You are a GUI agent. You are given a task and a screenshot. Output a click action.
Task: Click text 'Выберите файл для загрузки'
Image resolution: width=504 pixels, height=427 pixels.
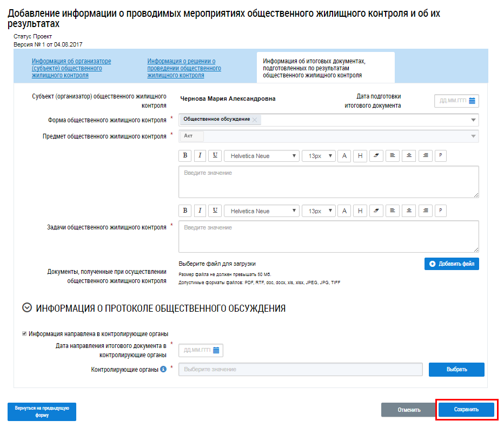tap(217, 264)
